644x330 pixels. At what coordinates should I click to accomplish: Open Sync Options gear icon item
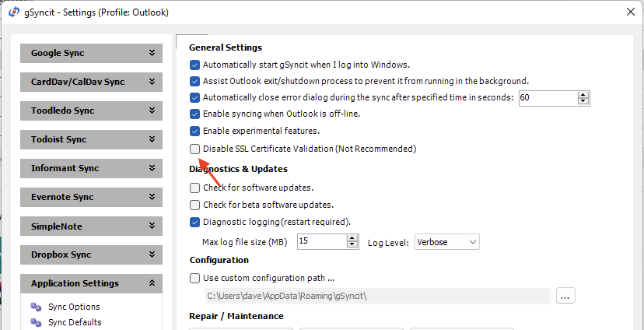[36, 307]
